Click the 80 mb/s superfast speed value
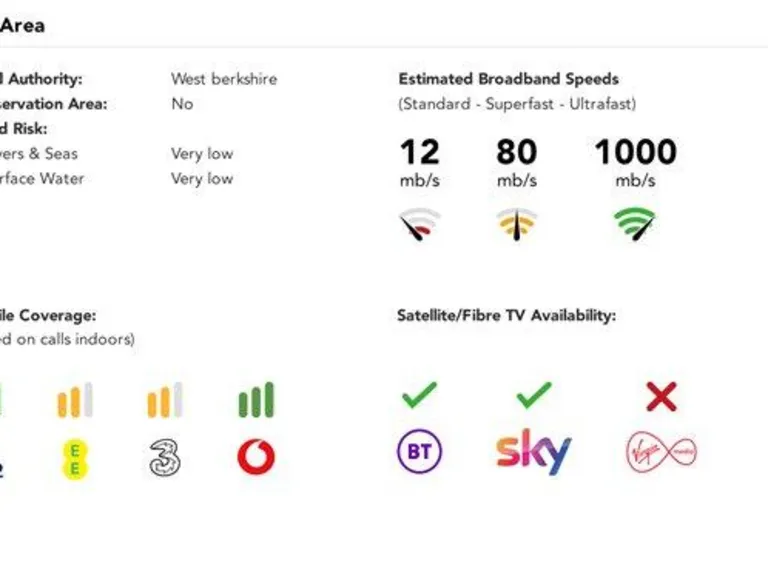This screenshot has width=768, height=576. [517, 153]
